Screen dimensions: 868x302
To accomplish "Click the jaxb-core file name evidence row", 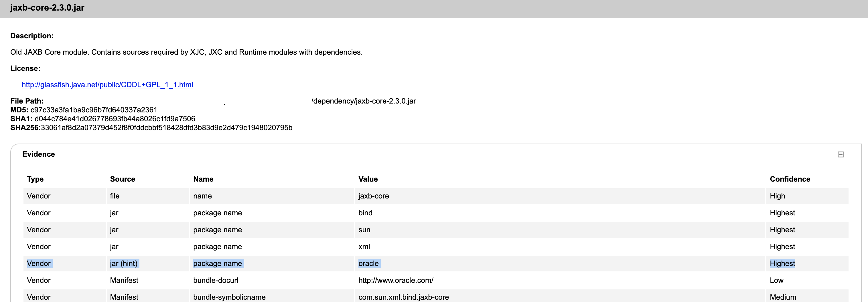I will [x=373, y=196].
